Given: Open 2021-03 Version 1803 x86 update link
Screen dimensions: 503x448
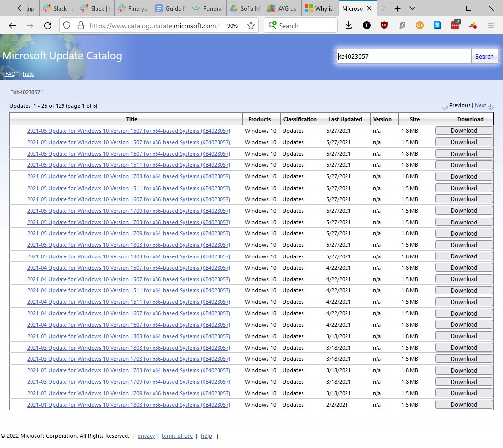Looking at the screenshot, I should pyautogui.click(x=128, y=348).
